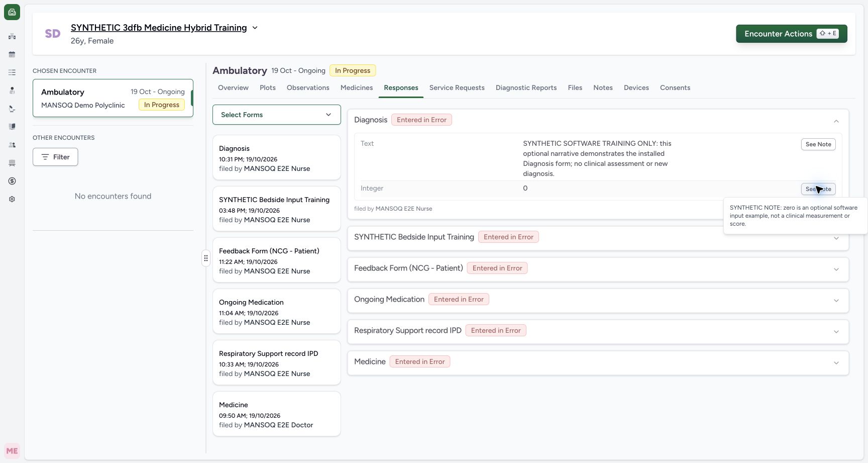Select the SYNTHETIC Bedside Input Training card
This screenshot has width=868, height=463.
(x=277, y=209)
